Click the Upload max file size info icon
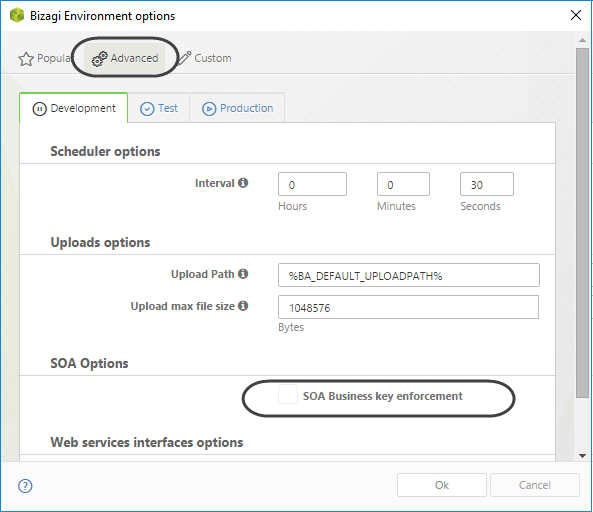The width and height of the screenshot is (593, 512). [243, 306]
